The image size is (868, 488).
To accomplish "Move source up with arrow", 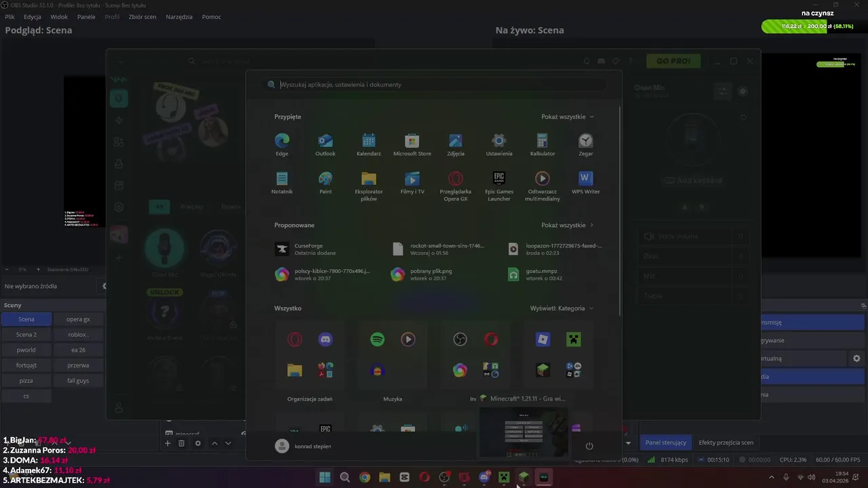I will [214, 443].
